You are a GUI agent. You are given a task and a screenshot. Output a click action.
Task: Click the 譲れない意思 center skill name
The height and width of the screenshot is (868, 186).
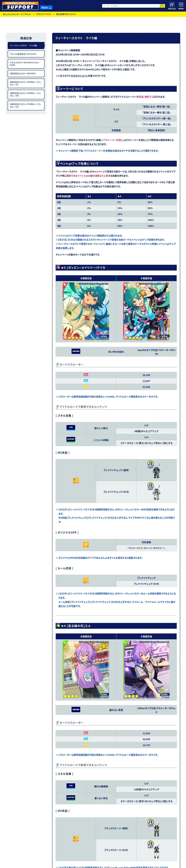point(116,710)
